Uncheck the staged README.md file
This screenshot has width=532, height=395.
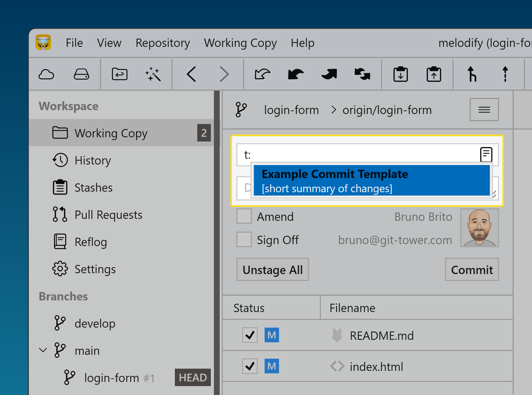click(x=250, y=335)
